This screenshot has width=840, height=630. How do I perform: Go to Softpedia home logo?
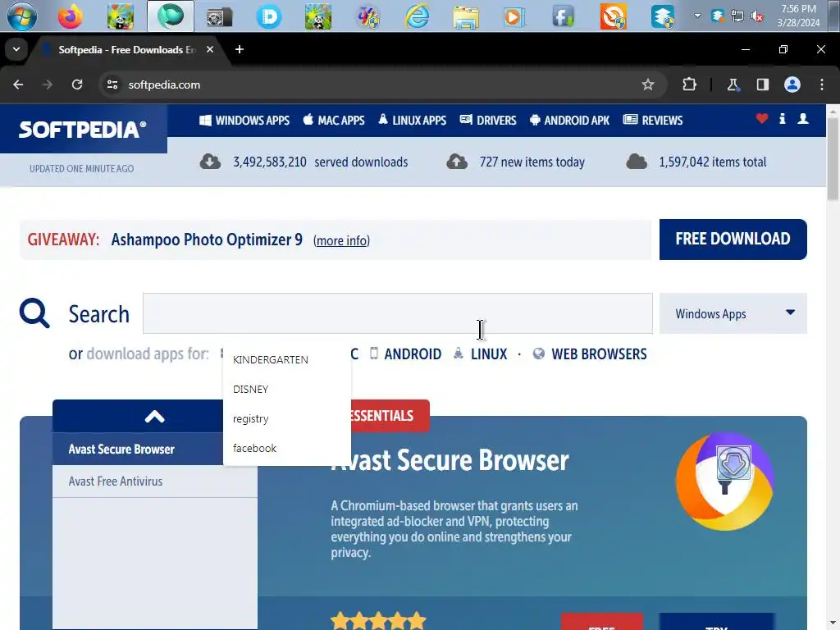(x=83, y=130)
